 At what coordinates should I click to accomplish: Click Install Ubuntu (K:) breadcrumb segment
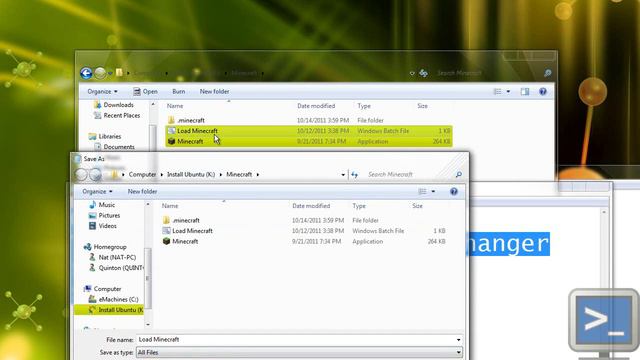coord(191,174)
